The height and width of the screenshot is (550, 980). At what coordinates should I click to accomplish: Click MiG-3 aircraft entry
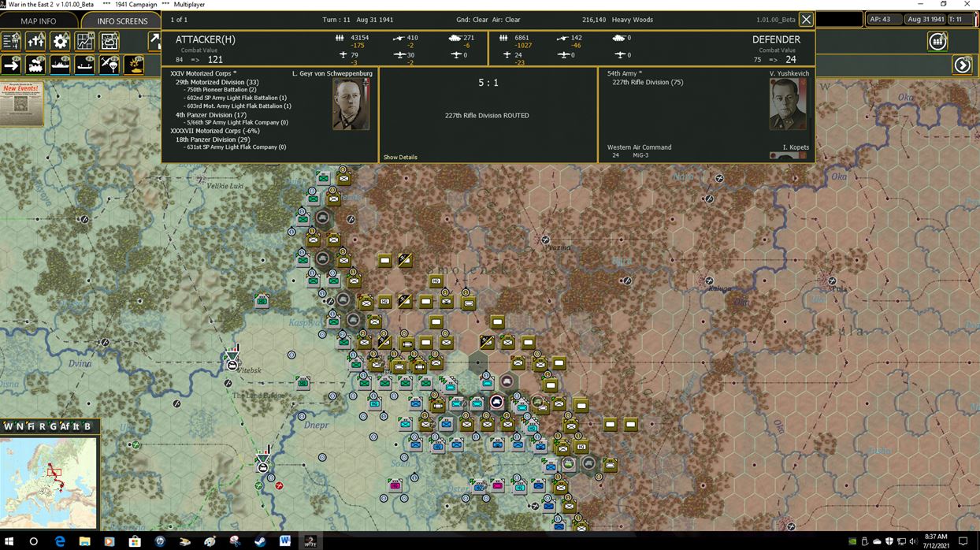640,155
